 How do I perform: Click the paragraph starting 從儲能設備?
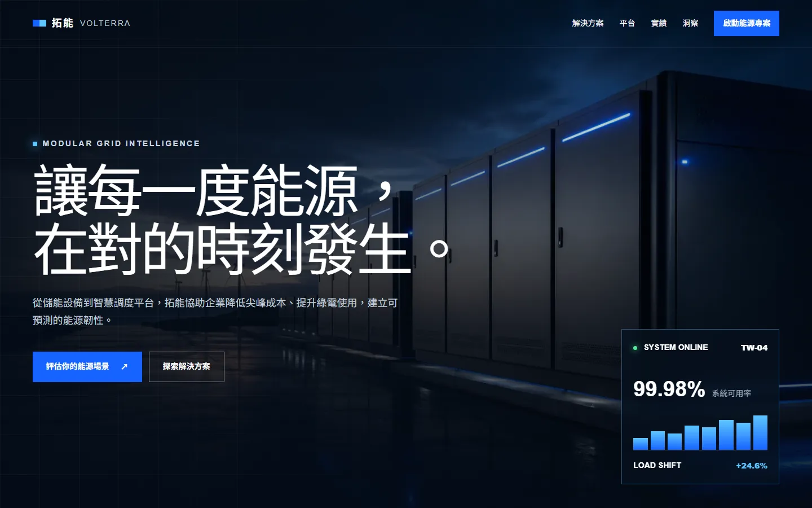pyautogui.click(x=215, y=312)
